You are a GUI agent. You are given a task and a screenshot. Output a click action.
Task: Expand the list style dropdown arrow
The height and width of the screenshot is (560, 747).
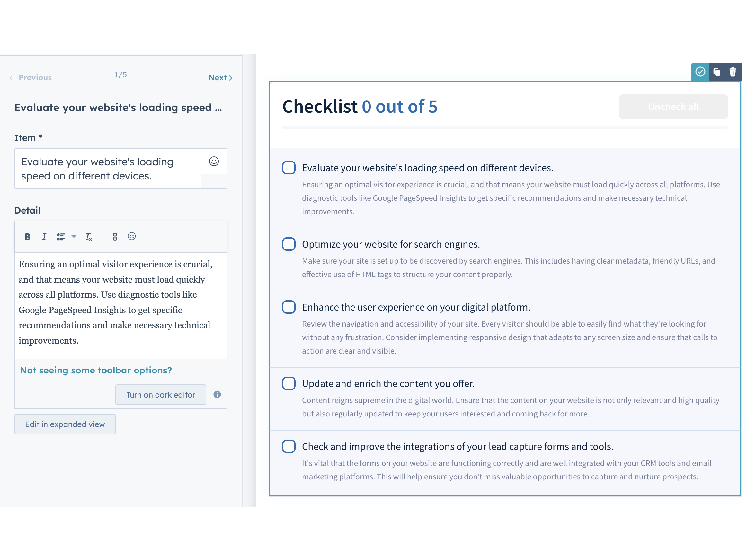tap(74, 237)
